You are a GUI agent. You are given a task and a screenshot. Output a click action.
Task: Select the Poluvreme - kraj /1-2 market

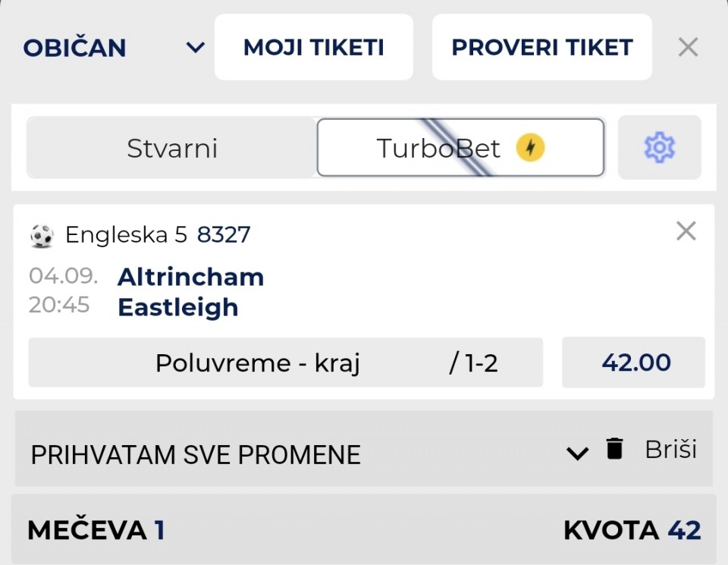tap(286, 363)
